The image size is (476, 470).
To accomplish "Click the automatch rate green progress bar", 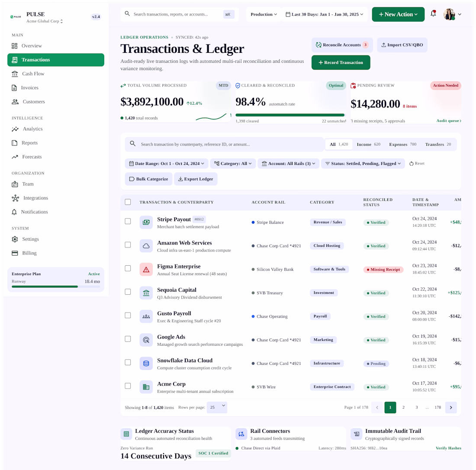I will pyautogui.click(x=290, y=115).
